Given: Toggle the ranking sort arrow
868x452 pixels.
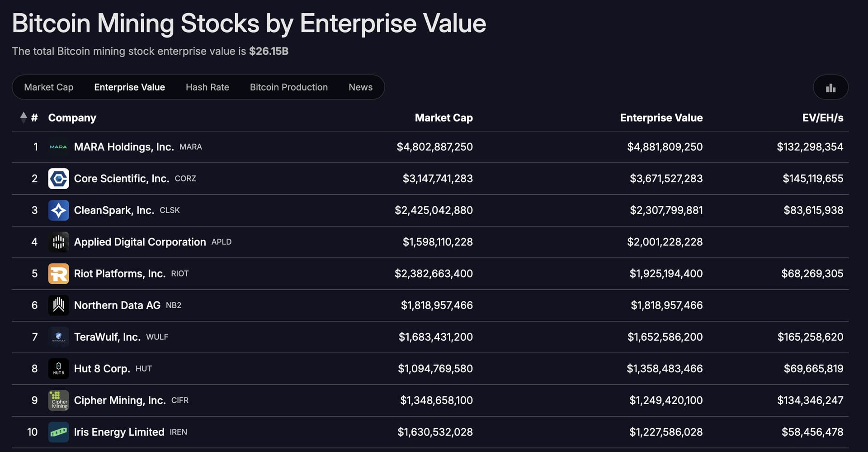Looking at the screenshot, I should coord(23,117).
